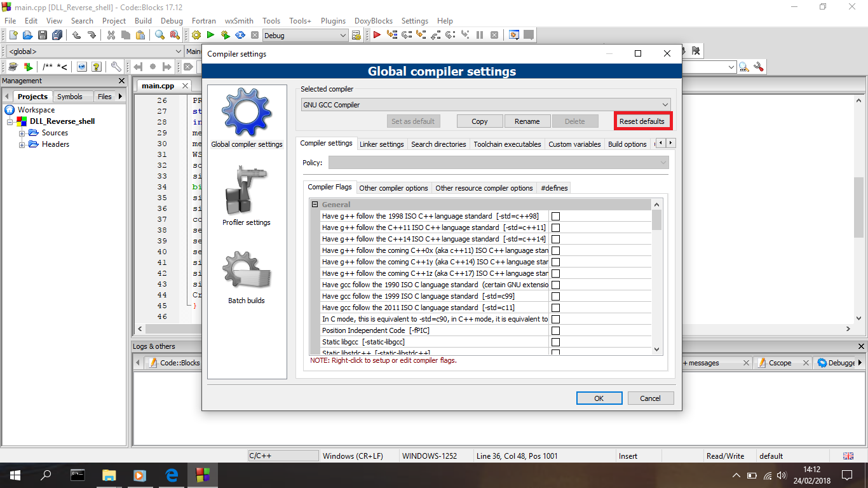
Task: Open the Debug build target dropdown
Action: [x=305, y=36]
